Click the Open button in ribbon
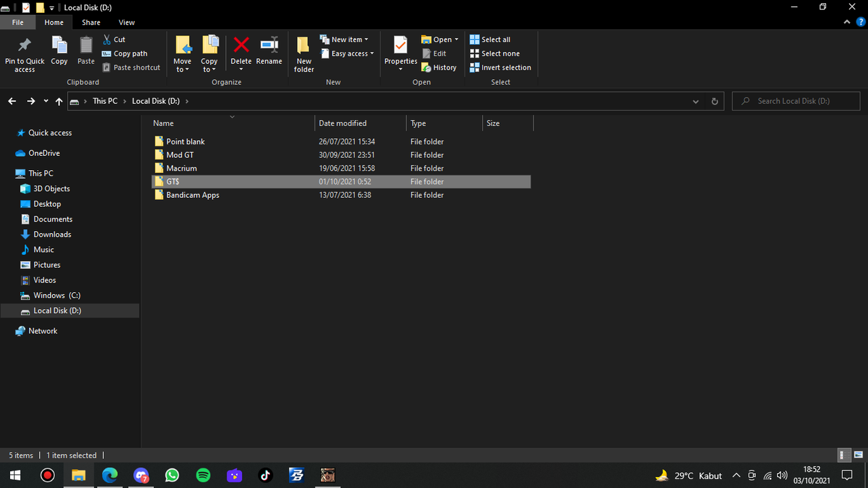The image size is (868, 488). tap(439, 39)
